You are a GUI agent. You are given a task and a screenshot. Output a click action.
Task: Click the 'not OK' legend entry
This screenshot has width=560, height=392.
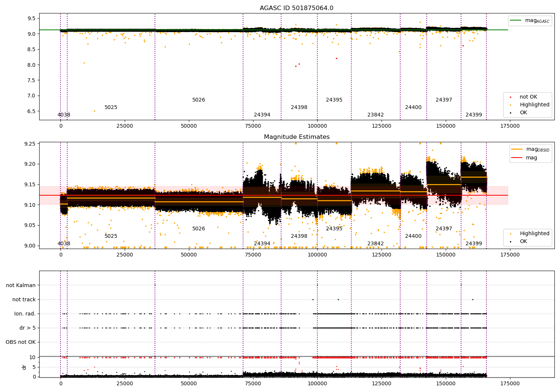(x=528, y=97)
